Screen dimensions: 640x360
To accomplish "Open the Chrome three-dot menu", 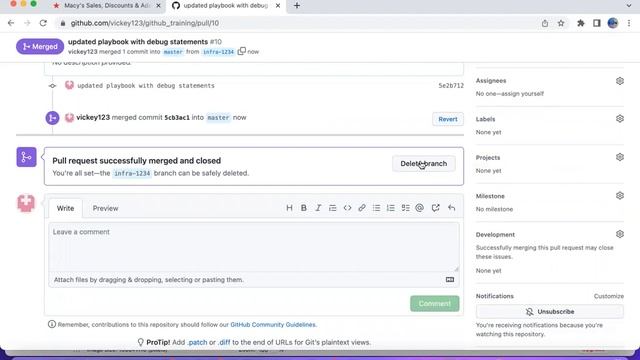I will tap(629, 23).
